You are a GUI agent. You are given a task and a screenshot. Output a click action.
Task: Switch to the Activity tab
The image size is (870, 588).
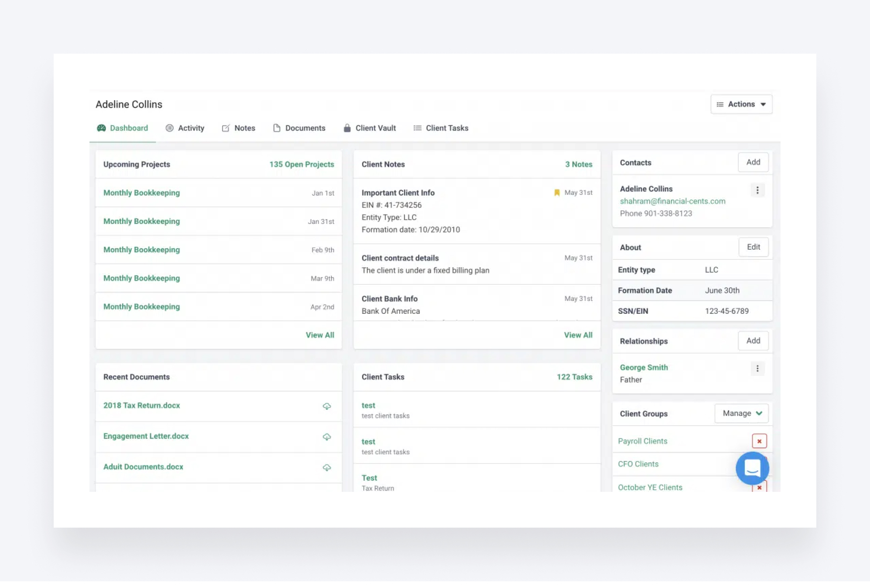coord(190,128)
